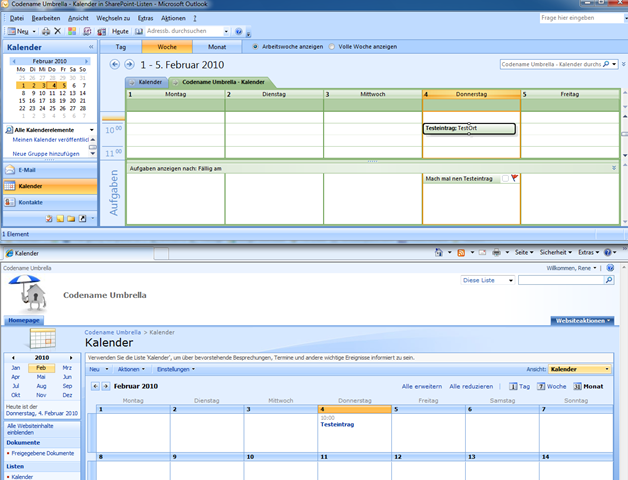628x480 pixels.
Task: Open SharePoint Aktionen menu dropdown
Action: coord(131,369)
